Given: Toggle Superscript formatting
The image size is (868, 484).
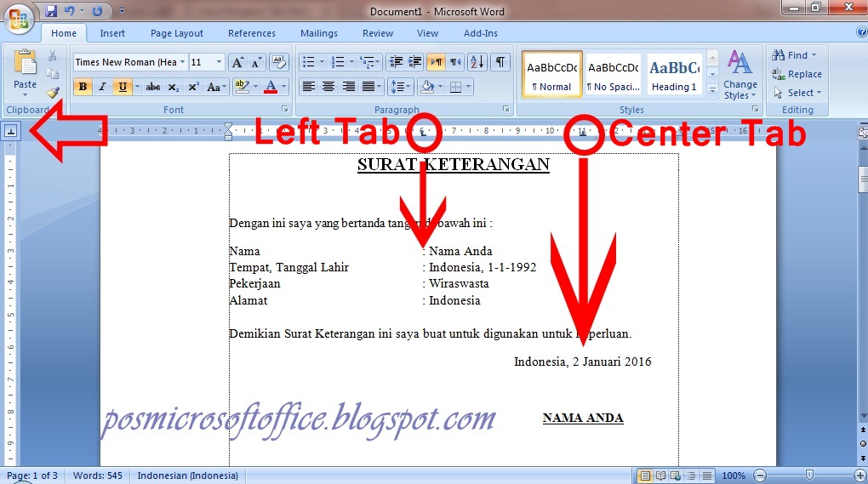Looking at the screenshot, I should tap(193, 87).
